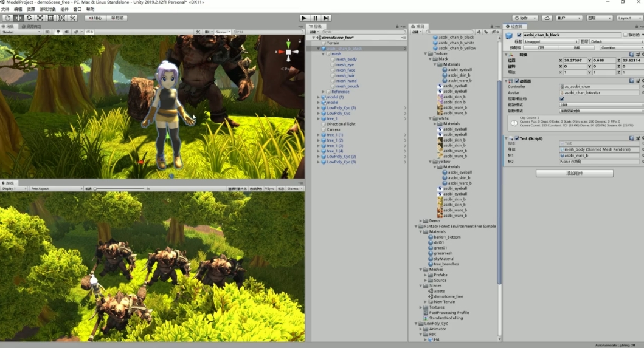Disable the Test (Script) component checkbox
The height and width of the screenshot is (348, 644).
(517, 138)
